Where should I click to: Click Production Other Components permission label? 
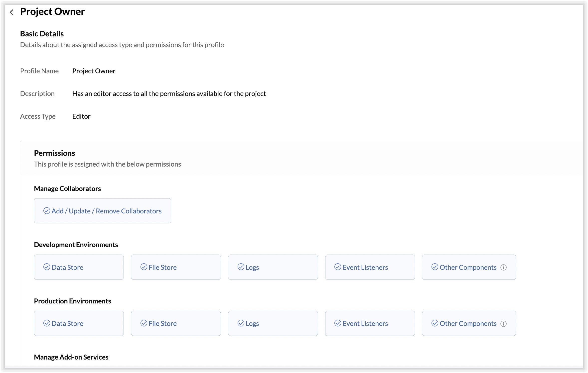click(x=468, y=323)
